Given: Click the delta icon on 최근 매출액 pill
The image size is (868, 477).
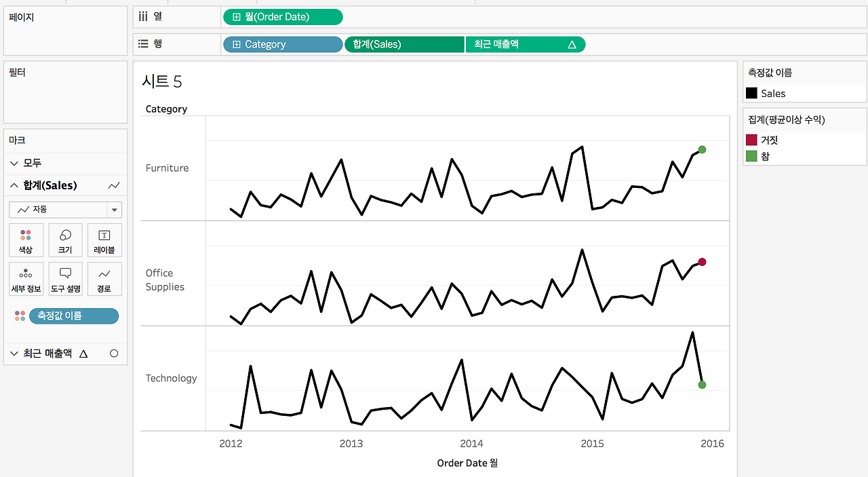Looking at the screenshot, I should [571, 44].
